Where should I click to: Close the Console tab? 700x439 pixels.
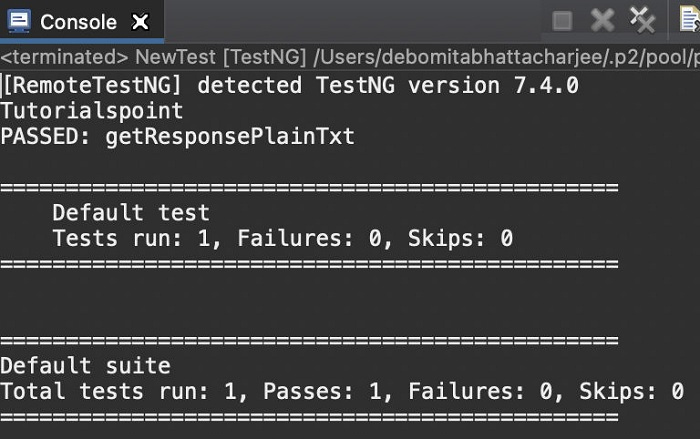141,21
